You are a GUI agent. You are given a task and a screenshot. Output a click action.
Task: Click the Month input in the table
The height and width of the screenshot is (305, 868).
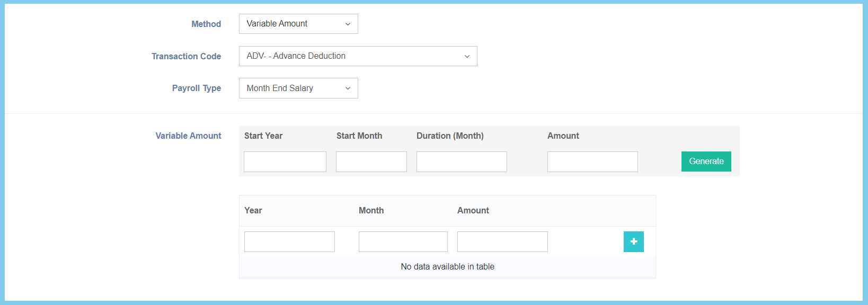click(403, 241)
